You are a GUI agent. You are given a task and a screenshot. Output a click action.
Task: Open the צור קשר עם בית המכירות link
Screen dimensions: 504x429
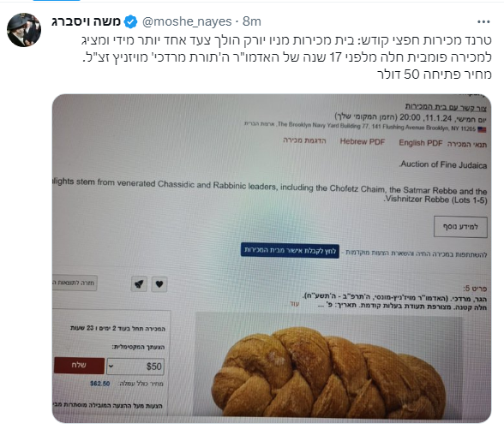point(446,107)
